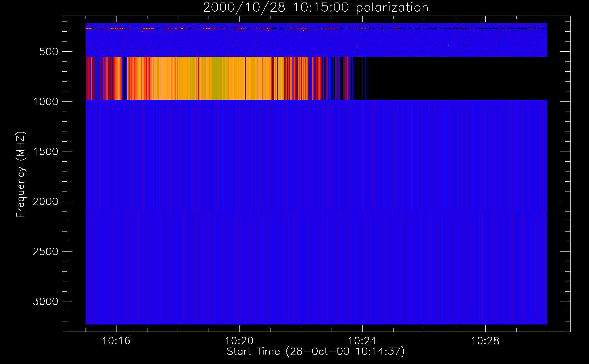Click the 2000 frequency tick label

46,201
